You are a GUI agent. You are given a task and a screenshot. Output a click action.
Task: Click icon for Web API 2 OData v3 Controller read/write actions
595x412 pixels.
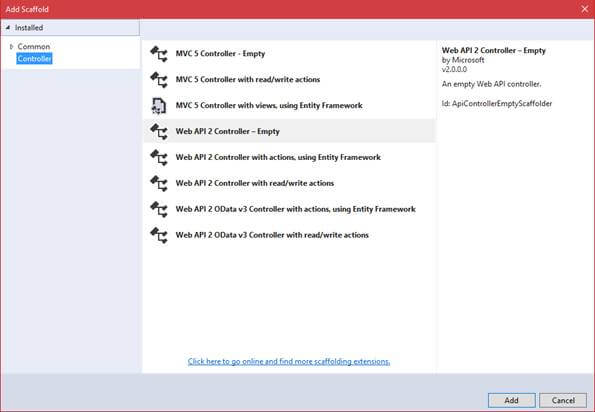[x=159, y=235]
